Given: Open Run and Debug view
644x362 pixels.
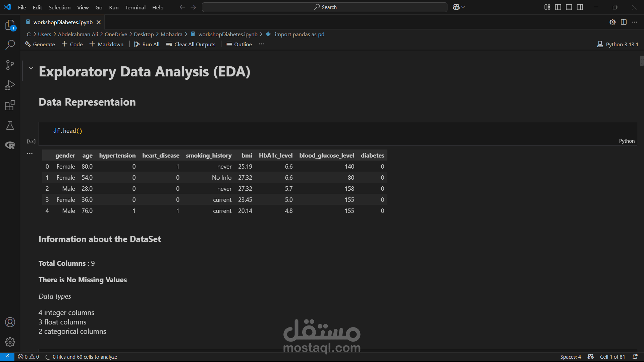Looking at the screenshot, I should click(10, 85).
